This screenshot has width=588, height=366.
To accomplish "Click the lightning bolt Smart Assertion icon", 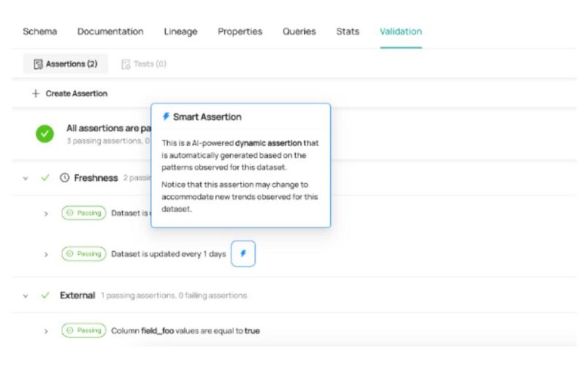I will coord(243,254).
